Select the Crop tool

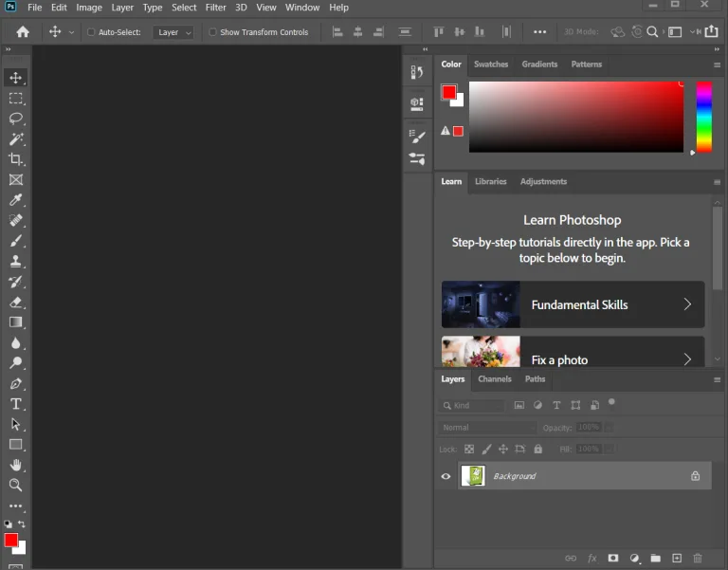click(16, 159)
